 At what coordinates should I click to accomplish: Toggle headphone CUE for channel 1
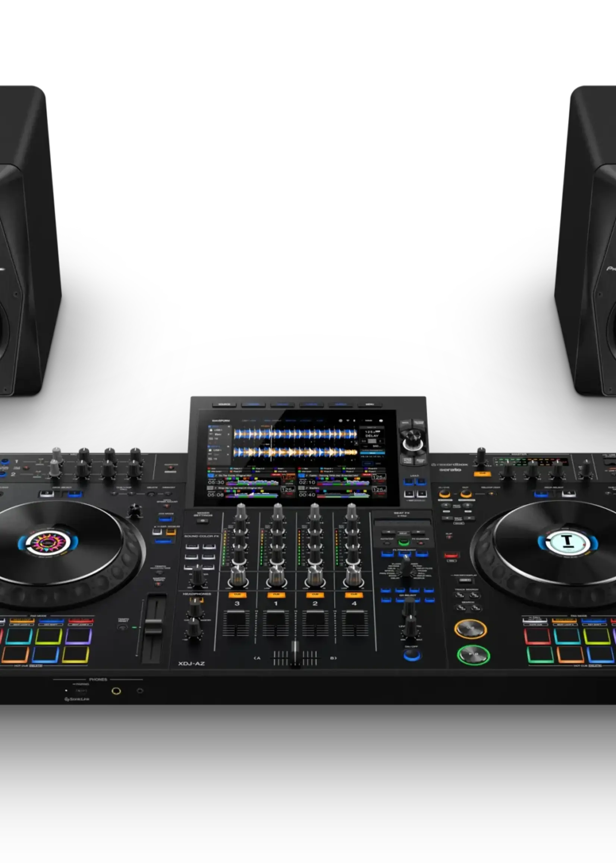(276, 595)
